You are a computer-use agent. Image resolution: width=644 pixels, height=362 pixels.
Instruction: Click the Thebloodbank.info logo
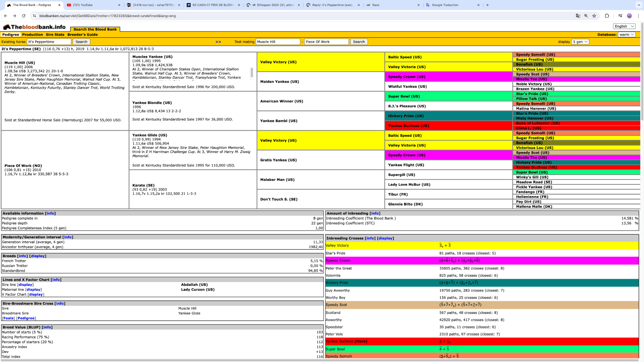click(34, 27)
